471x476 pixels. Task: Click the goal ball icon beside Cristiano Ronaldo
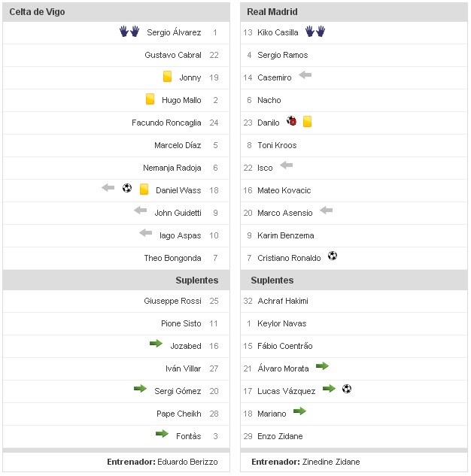pos(333,256)
